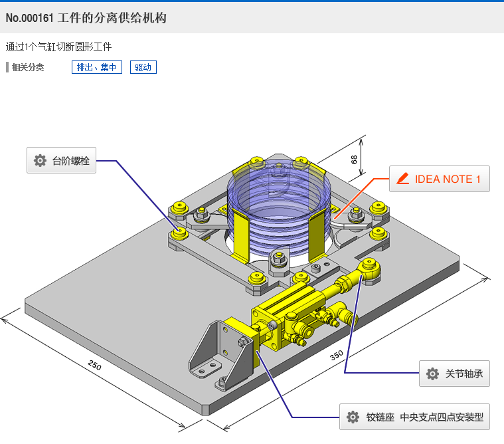This screenshot has height=444, width=504.
Task: Open the IDEA NOTE 1 callout
Action: click(440, 179)
